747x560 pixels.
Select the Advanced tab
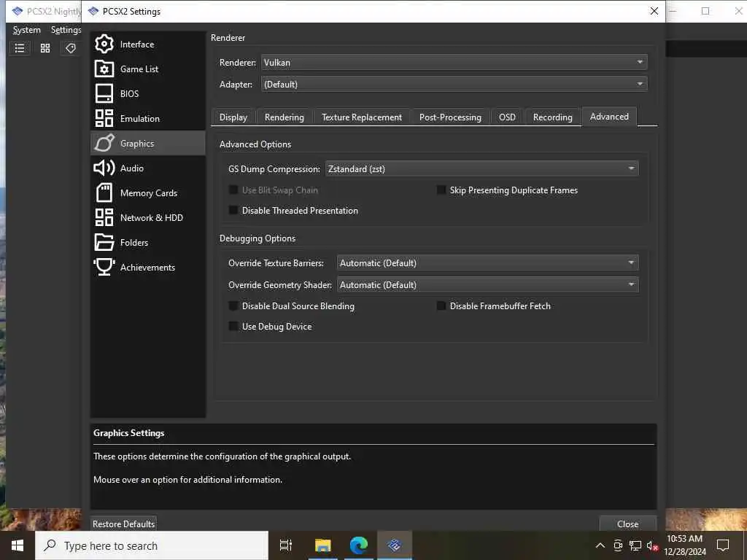coord(609,117)
